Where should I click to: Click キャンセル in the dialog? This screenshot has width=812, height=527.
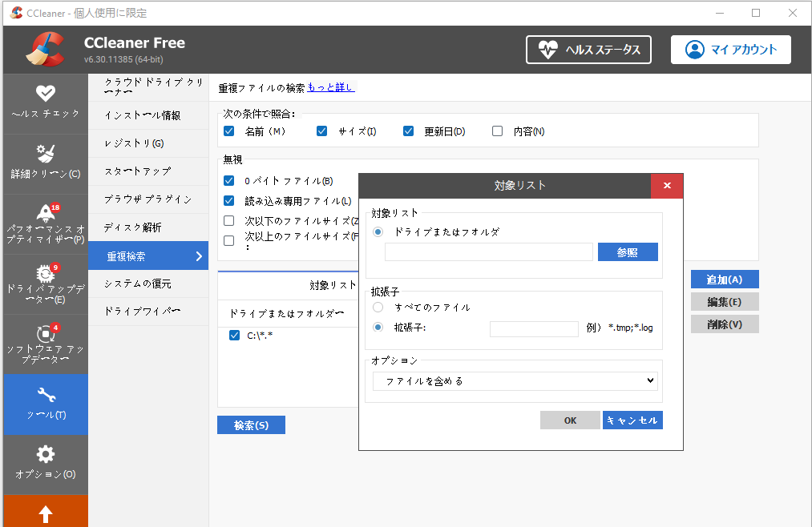coord(632,420)
